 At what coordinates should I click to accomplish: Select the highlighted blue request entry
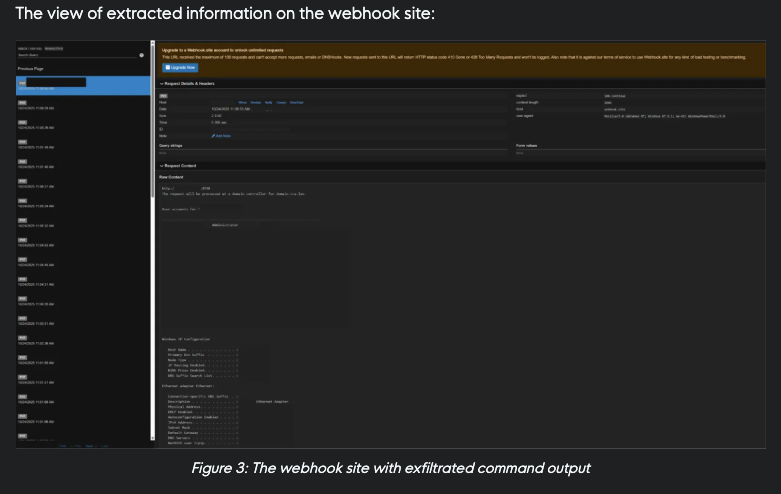click(83, 85)
